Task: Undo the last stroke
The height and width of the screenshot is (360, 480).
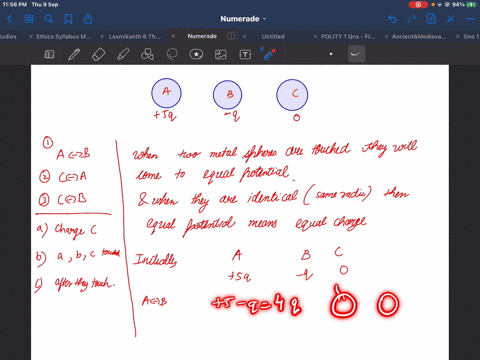Action: pos(392,19)
